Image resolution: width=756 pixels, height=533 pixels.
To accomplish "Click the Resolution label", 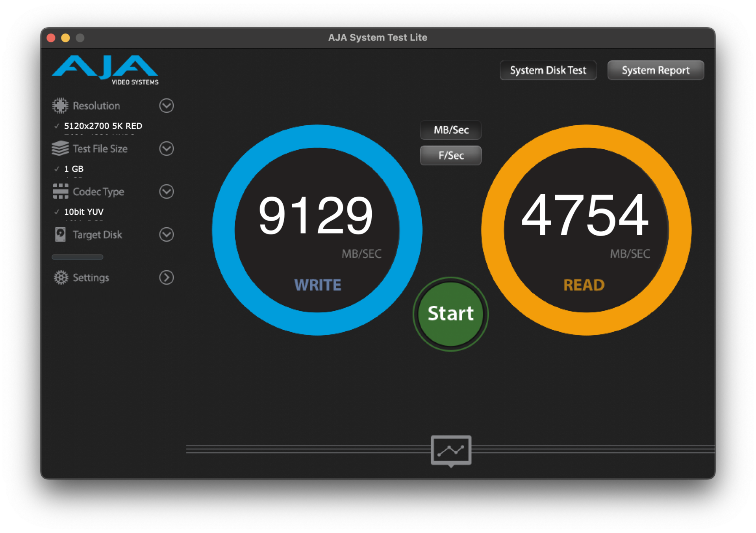I will pyautogui.click(x=96, y=106).
